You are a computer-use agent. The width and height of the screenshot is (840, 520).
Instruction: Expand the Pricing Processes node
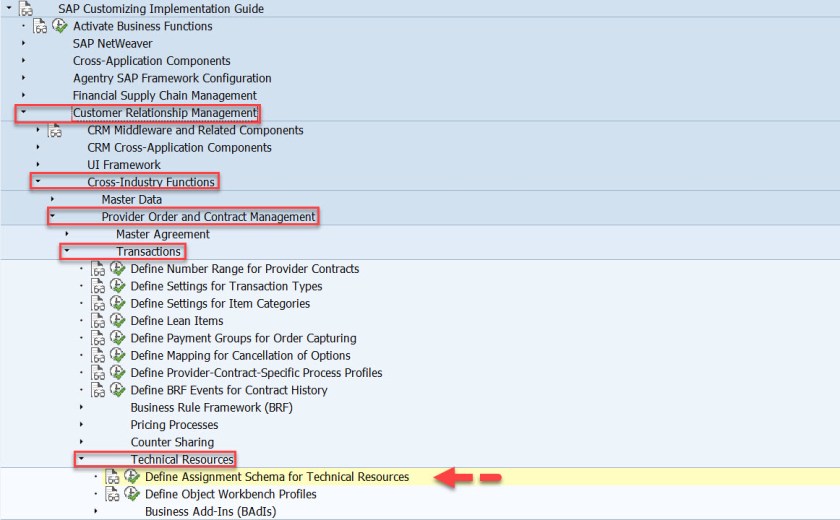81,424
